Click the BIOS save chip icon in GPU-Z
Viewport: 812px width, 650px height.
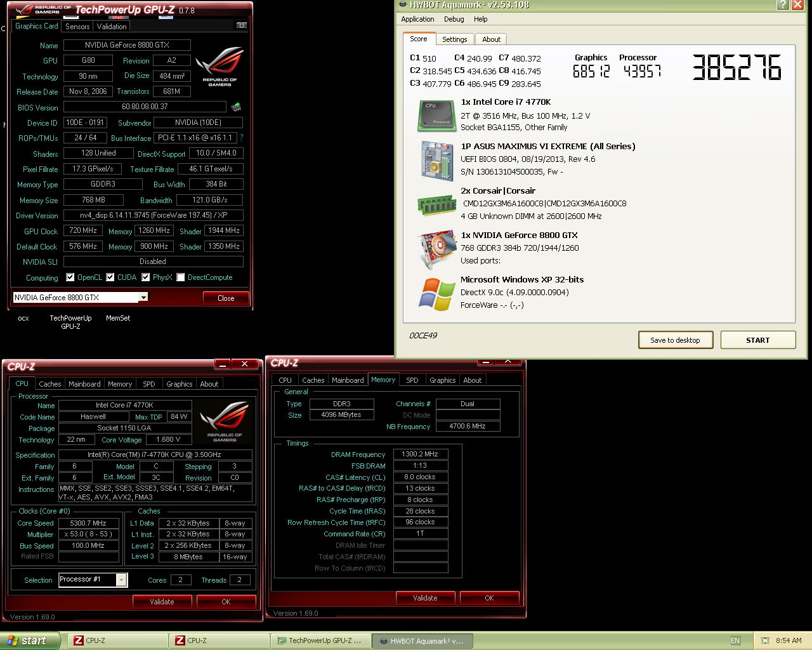click(236, 107)
